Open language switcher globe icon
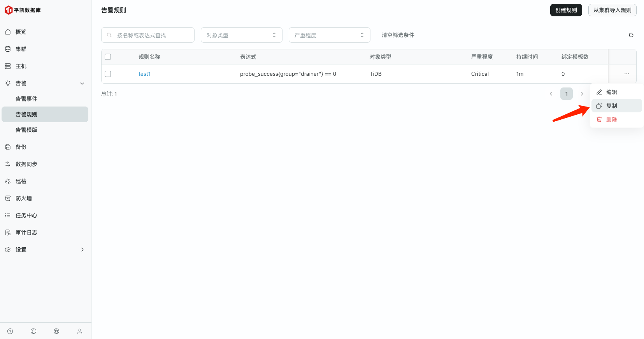644x339 pixels. pyautogui.click(x=56, y=331)
